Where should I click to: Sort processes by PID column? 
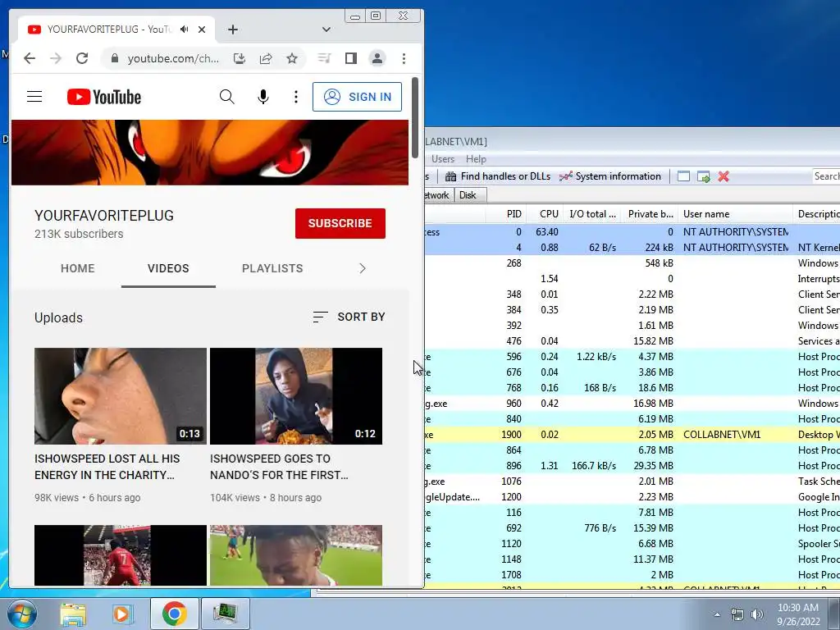(x=507, y=214)
